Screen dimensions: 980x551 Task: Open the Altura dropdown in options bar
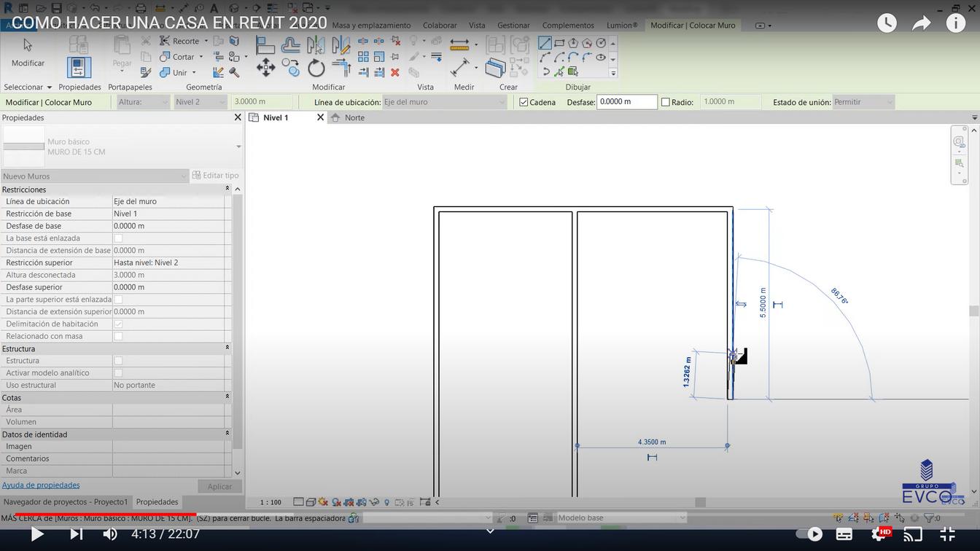(143, 102)
